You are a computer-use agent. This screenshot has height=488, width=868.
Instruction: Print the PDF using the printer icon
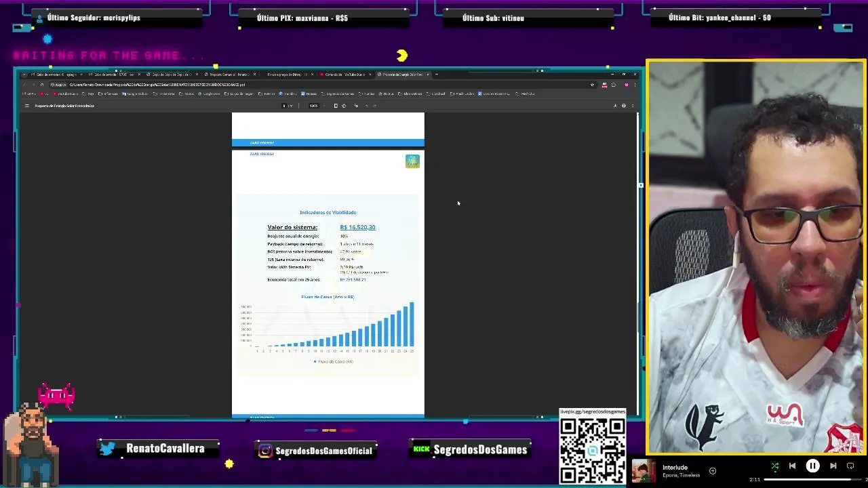624,106
